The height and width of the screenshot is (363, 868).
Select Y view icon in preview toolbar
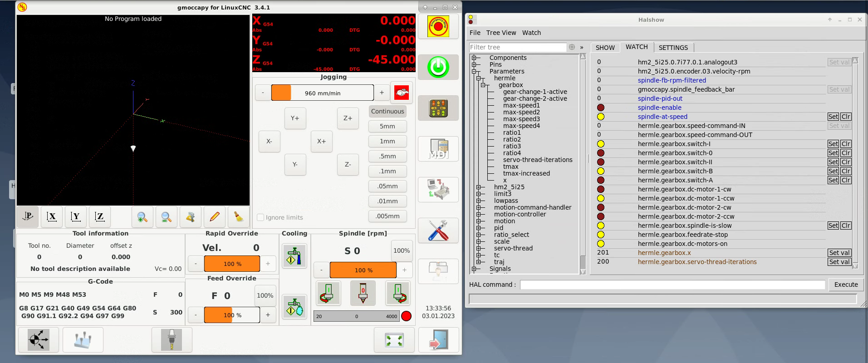click(76, 217)
